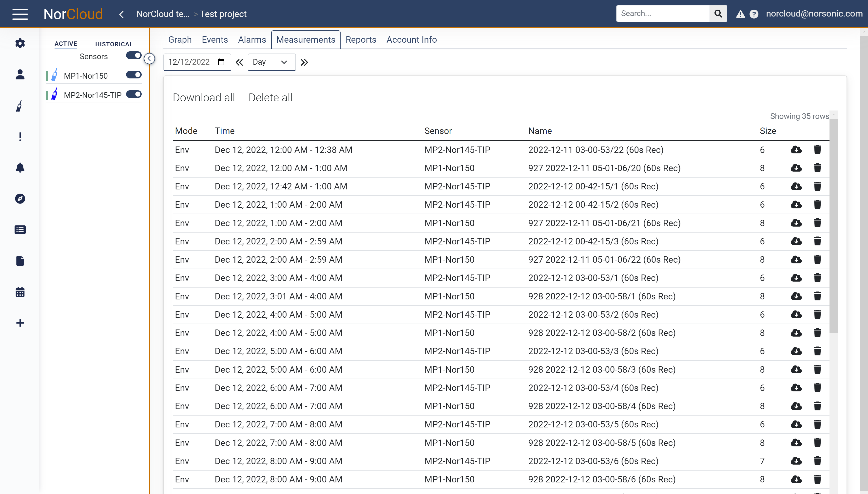
Task: Sort by the Mode column header
Action: point(186,131)
